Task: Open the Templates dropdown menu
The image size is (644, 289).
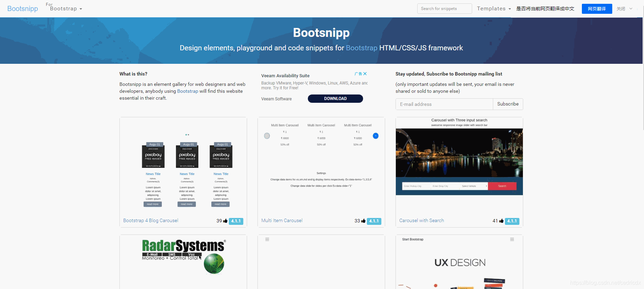Action: pos(494,9)
